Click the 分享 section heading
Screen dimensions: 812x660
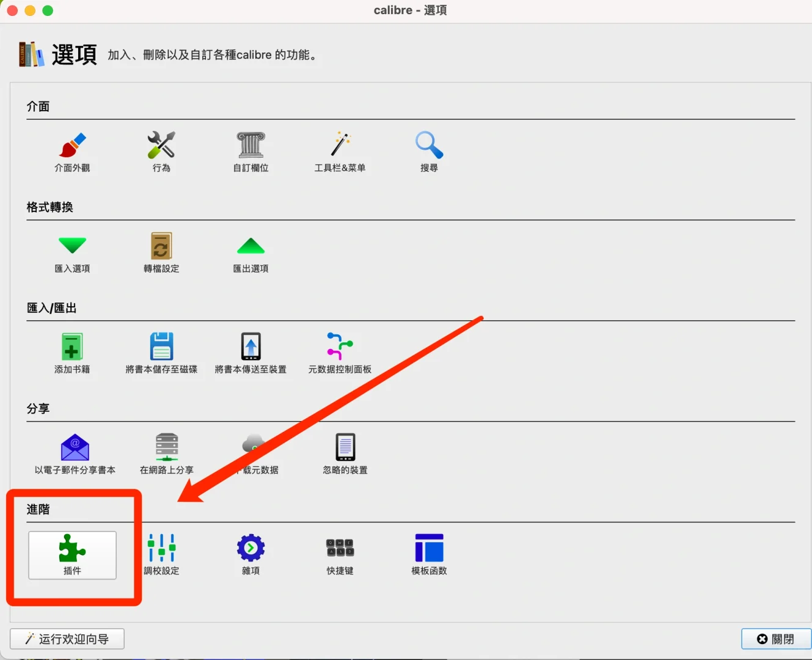pyautogui.click(x=38, y=409)
